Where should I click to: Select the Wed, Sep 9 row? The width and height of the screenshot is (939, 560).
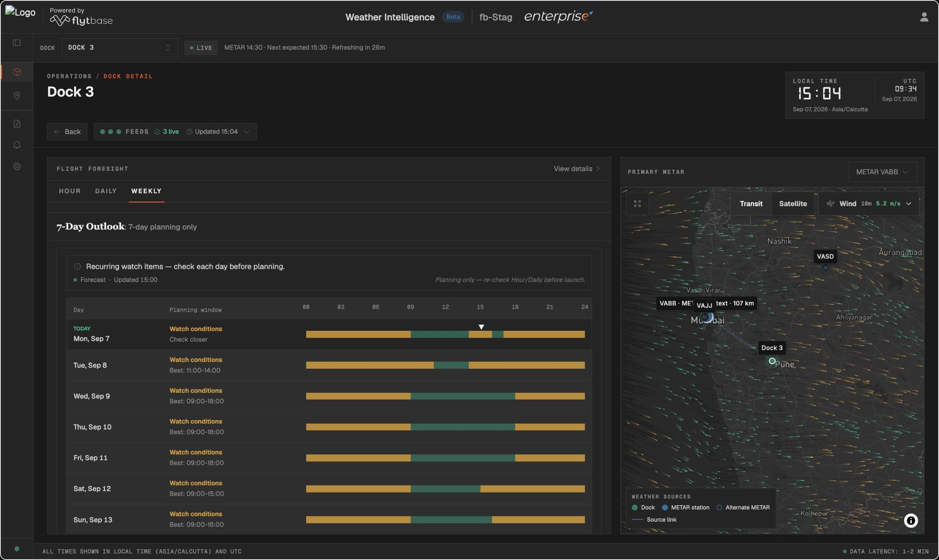(329, 396)
